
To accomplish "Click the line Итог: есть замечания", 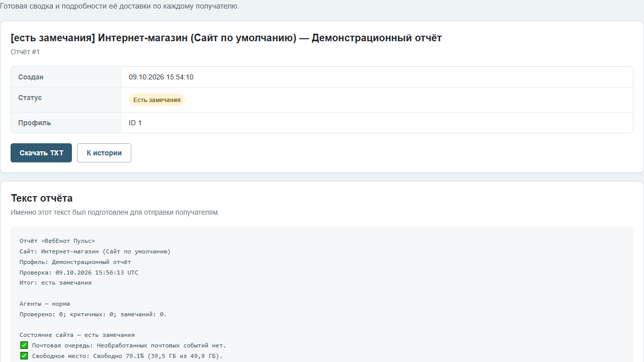I will (x=55, y=283).
